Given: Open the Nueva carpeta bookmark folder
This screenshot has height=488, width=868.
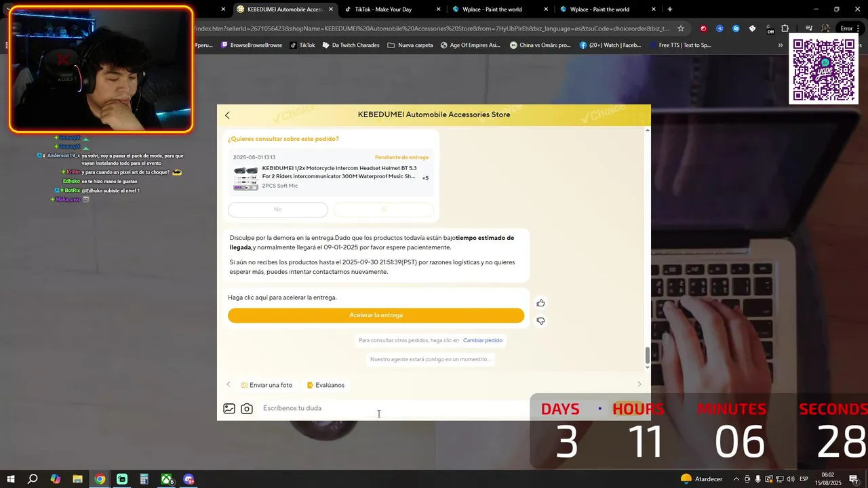Looking at the screenshot, I should (x=410, y=45).
